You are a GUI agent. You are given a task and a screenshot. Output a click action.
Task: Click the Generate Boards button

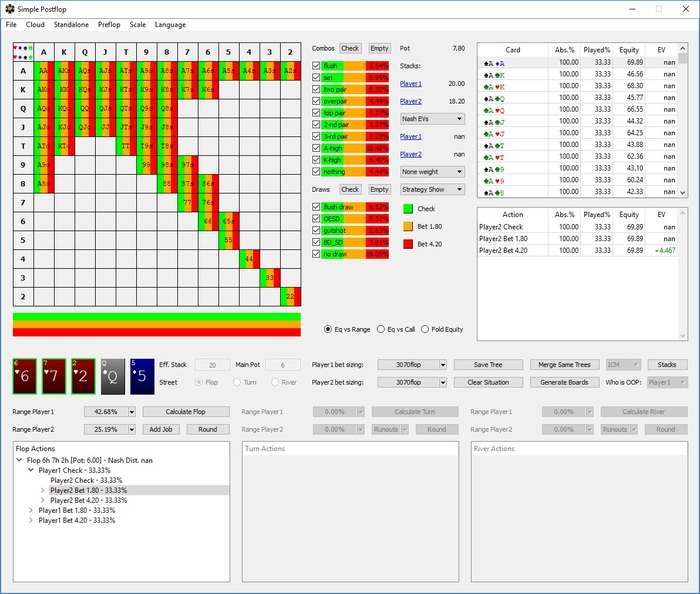click(x=564, y=382)
